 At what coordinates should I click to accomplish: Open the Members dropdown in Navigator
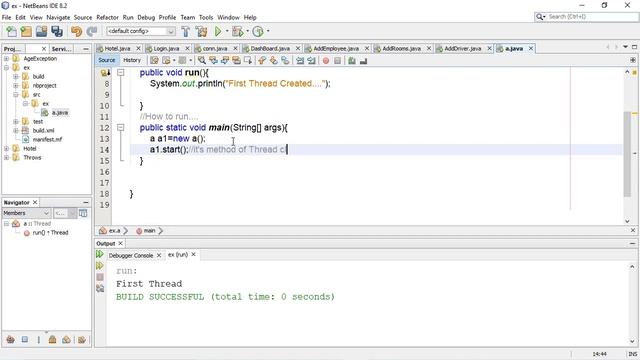click(x=26, y=213)
